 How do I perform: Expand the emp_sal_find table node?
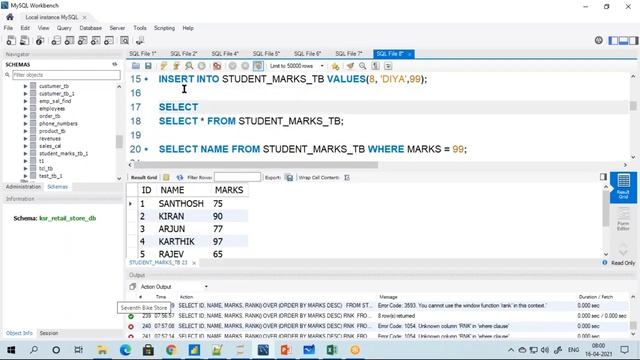tap(25, 101)
